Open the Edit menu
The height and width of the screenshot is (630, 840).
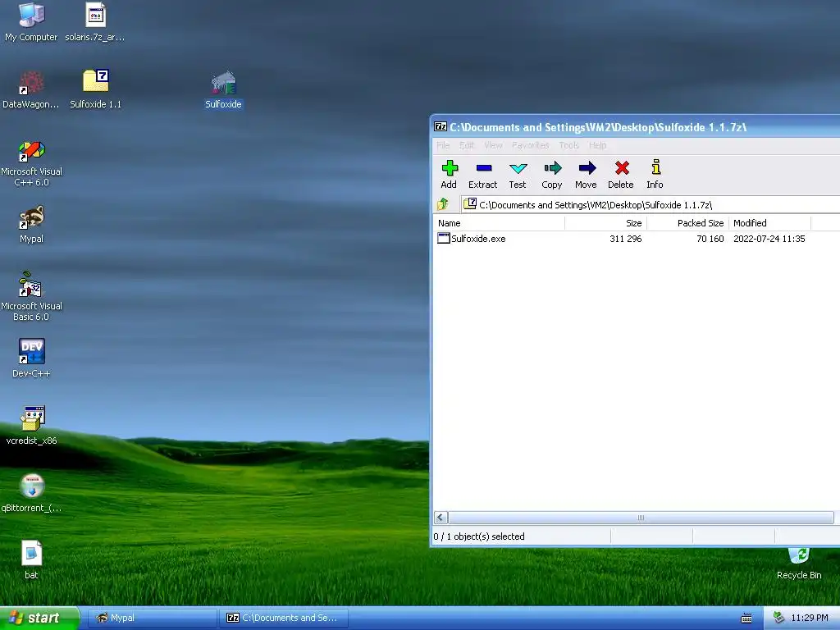click(x=467, y=145)
